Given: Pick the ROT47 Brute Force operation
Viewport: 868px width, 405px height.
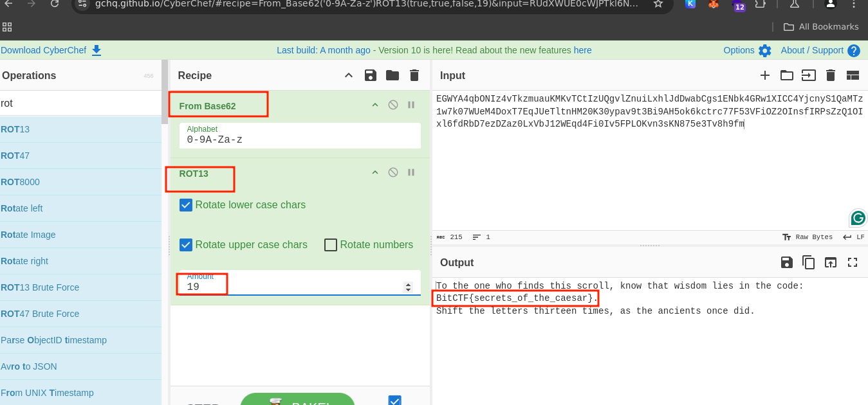Looking at the screenshot, I should 80,314.
